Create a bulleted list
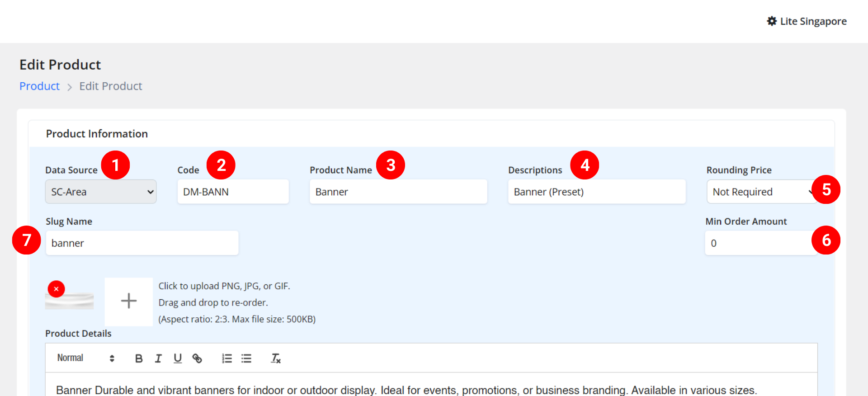The image size is (868, 396). [246, 358]
